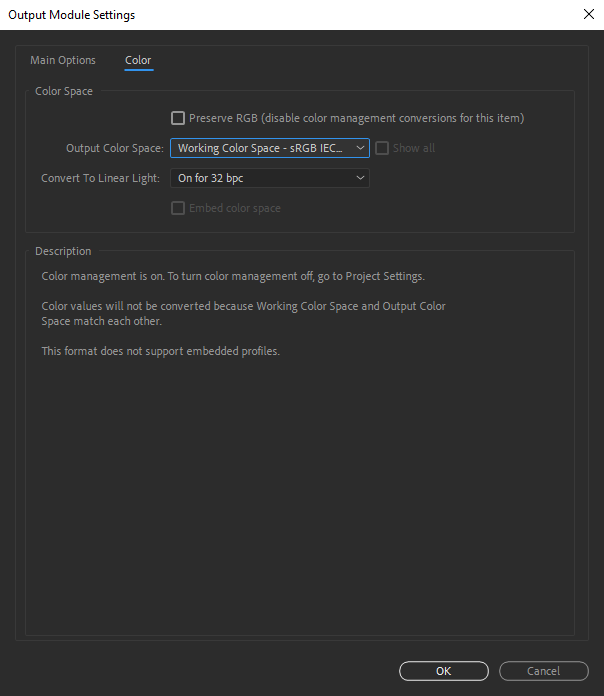
Task: Close the Output Module Settings dialog
Action: [x=587, y=15]
